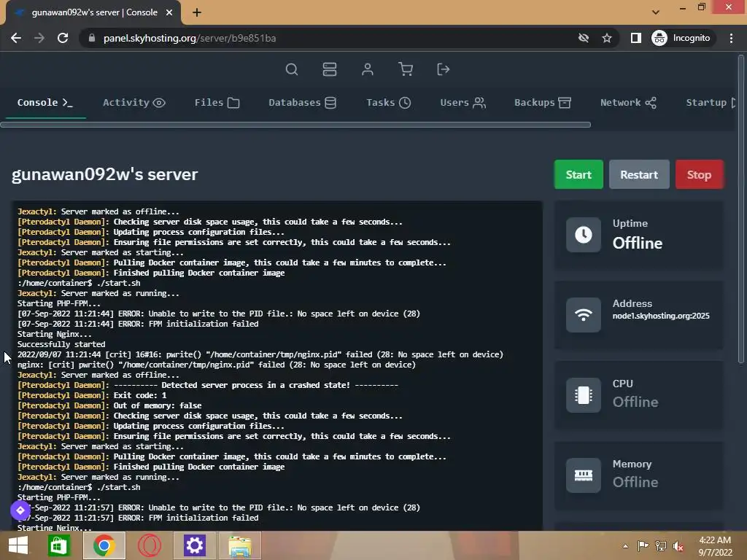
Task: Open a new browser tab
Action: 197,12
